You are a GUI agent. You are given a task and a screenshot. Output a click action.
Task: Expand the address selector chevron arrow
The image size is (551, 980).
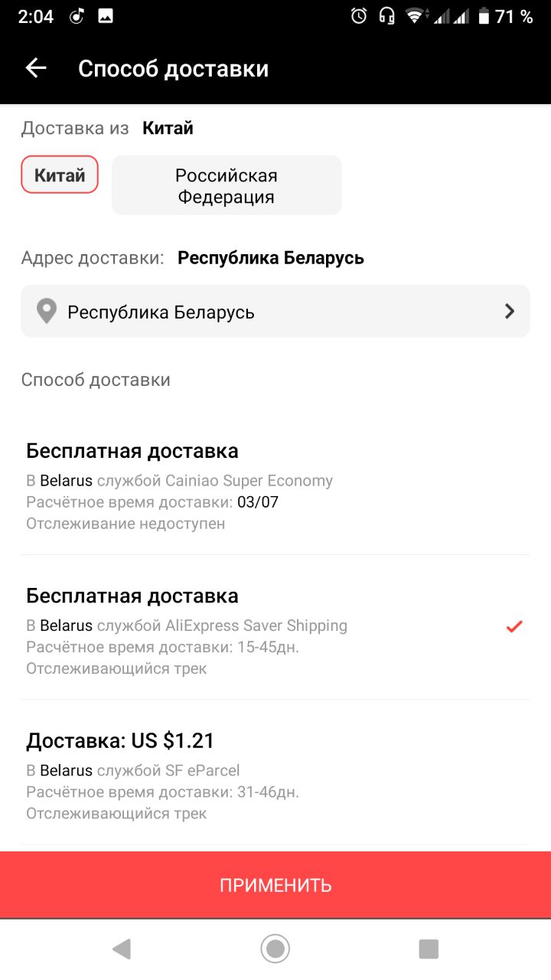point(510,312)
